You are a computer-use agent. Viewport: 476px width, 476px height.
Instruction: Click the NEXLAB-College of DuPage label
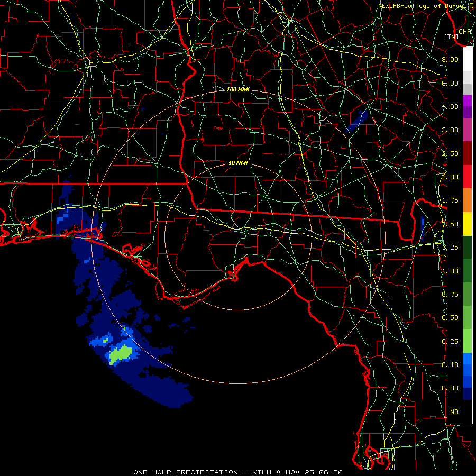[423, 6]
